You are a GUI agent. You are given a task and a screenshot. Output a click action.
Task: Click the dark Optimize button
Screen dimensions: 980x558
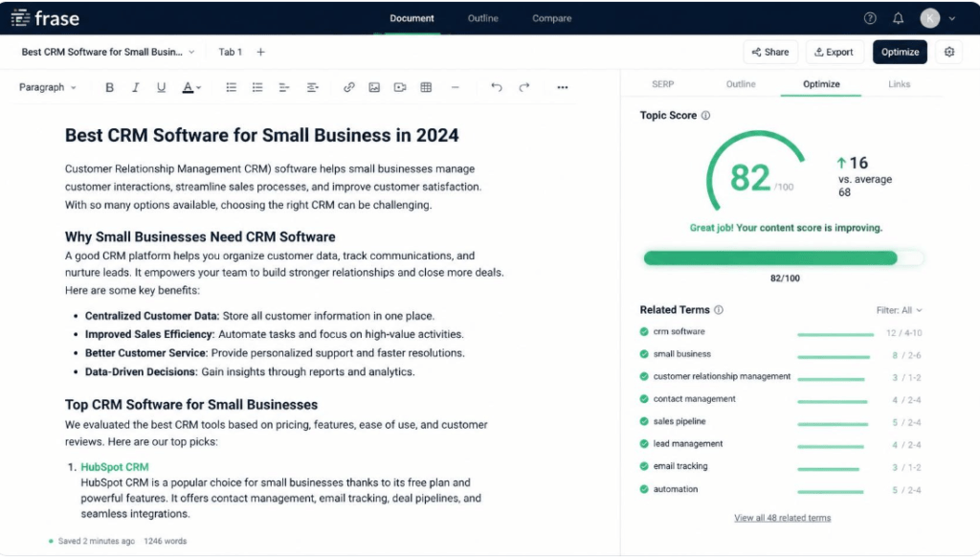pyautogui.click(x=900, y=52)
